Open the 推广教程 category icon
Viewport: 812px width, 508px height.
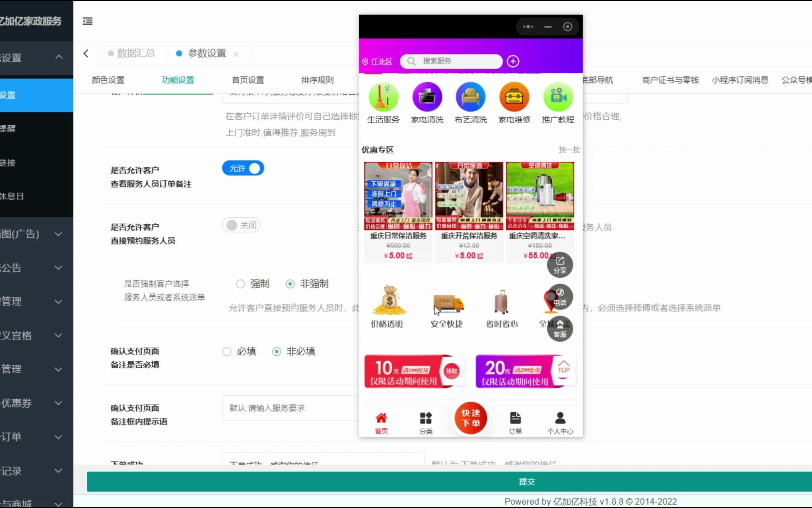558,97
